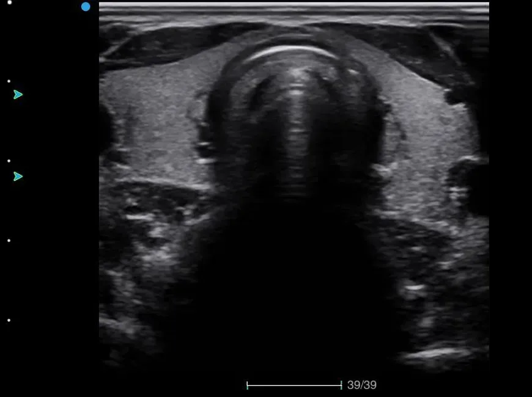Click the bright curved tracheal ring echo

tap(292, 50)
